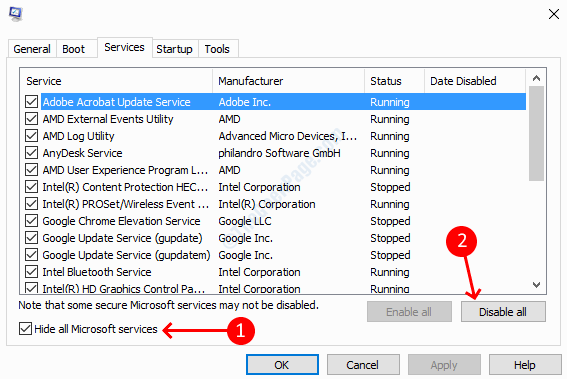Click manufacturer 'Google LLC'

coord(245,221)
